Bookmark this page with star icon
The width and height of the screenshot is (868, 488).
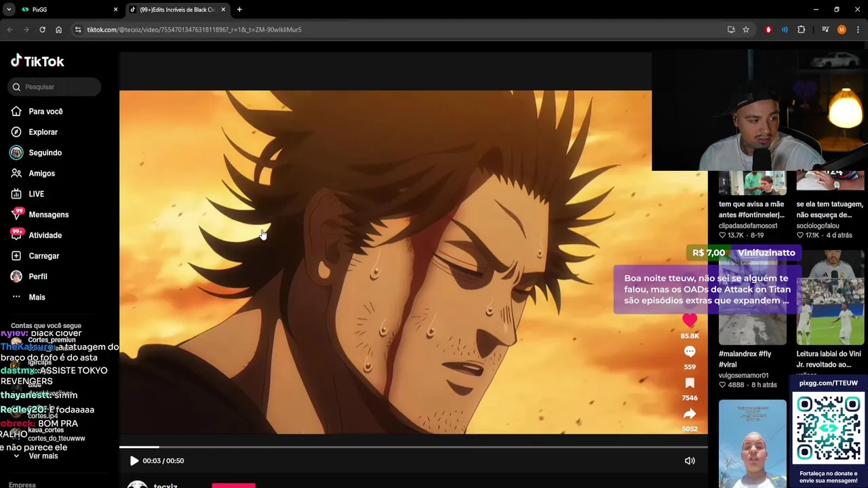pos(746,30)
